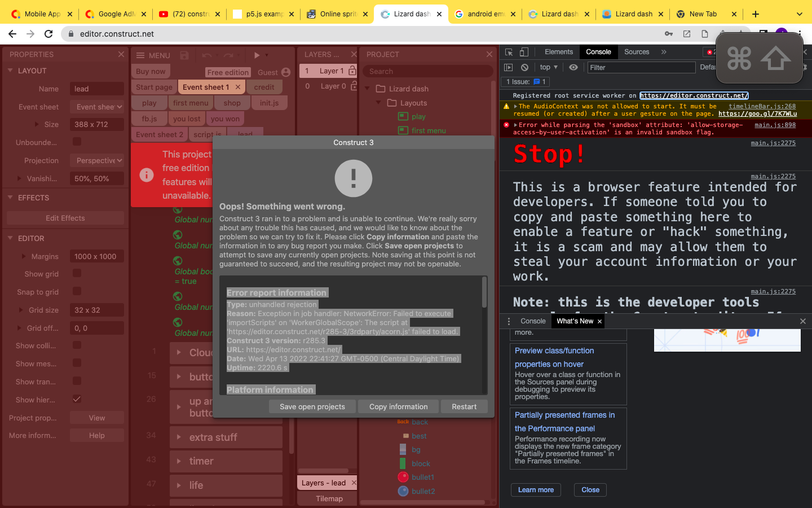Expand the 'timer' event group
This screenshot has width=812, height=508.
click(x=179, y=461)
